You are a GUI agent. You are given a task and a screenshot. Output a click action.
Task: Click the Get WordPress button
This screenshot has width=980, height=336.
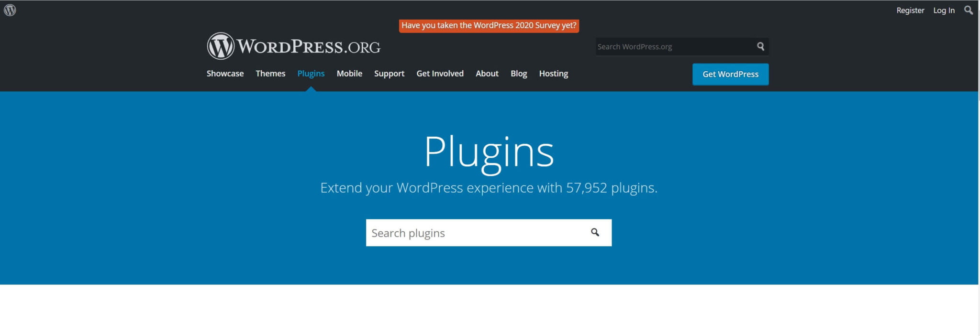[730, 74]
